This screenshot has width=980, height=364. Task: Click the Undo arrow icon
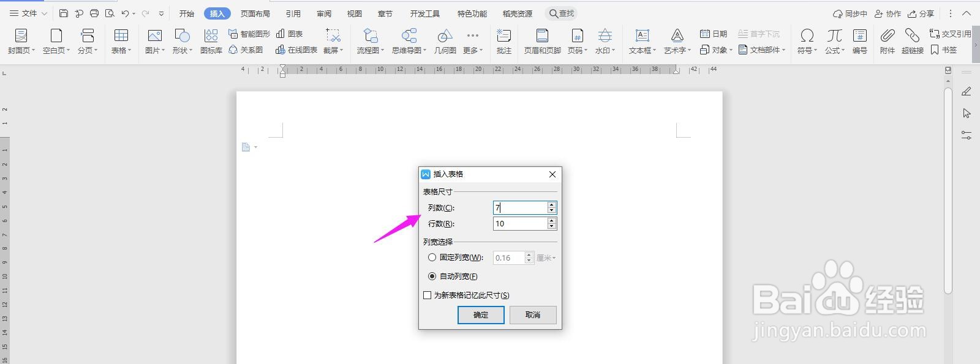(125, 13)
